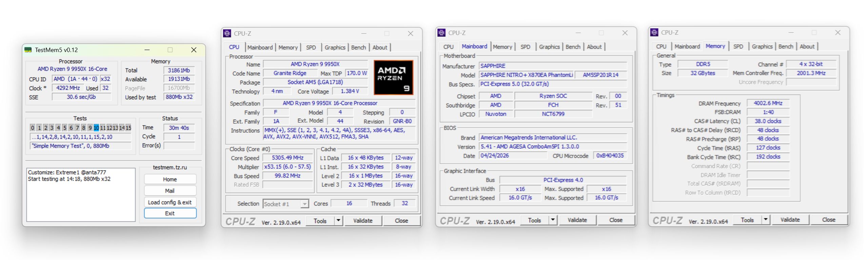Switch to SPD tab in Memory CPU-Z window
This screenshot has height=260, width=868.
click(x=738, y=46)
